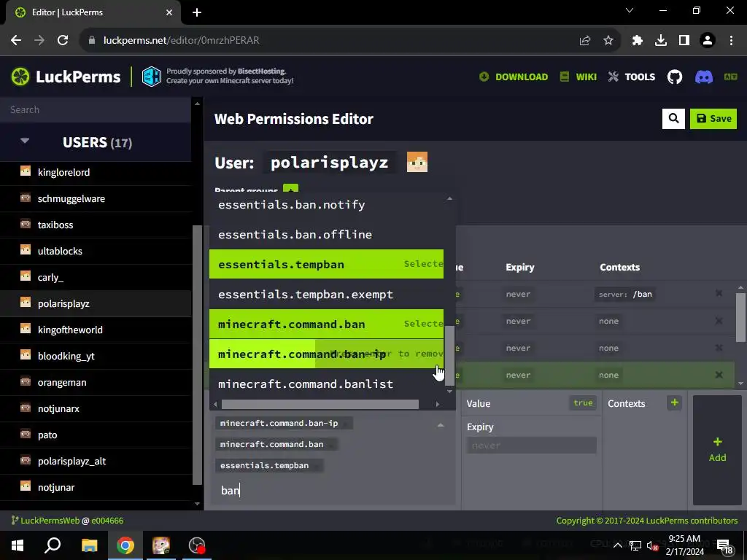Select user schmuggelware

(96, 198)
